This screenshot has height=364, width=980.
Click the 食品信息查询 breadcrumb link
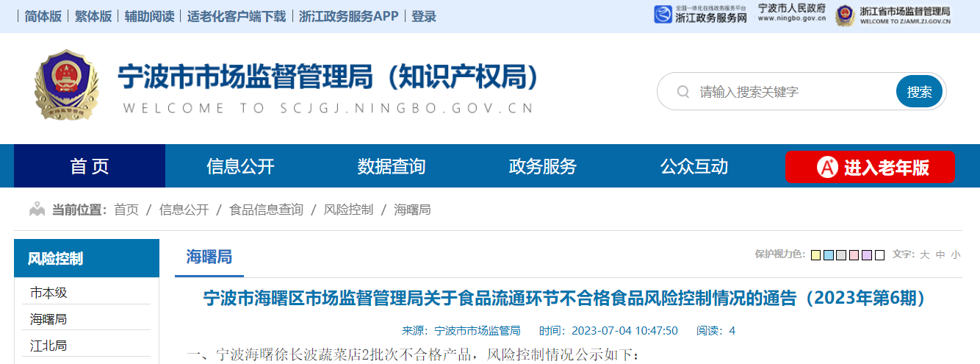[266, 210]
